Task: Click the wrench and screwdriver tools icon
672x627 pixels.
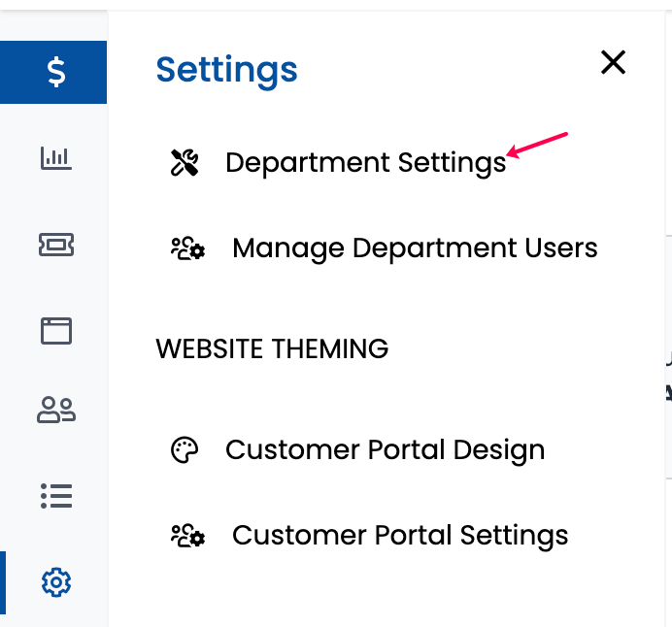Action: [x=185, y=163]
